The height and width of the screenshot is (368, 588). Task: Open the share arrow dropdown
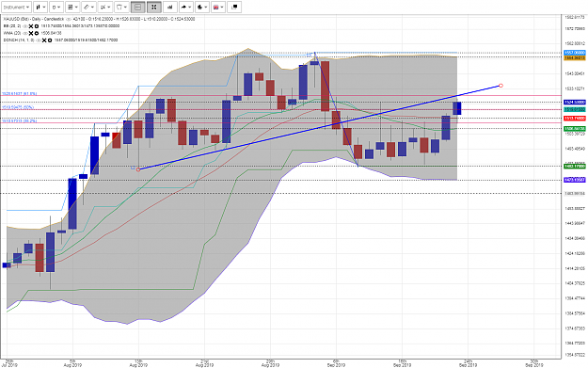tap(186, 8)
